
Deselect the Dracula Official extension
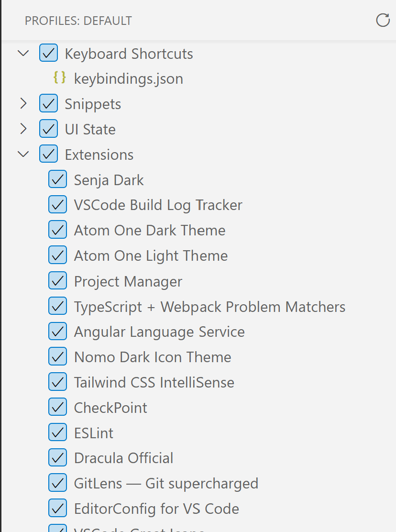(57, 457)
